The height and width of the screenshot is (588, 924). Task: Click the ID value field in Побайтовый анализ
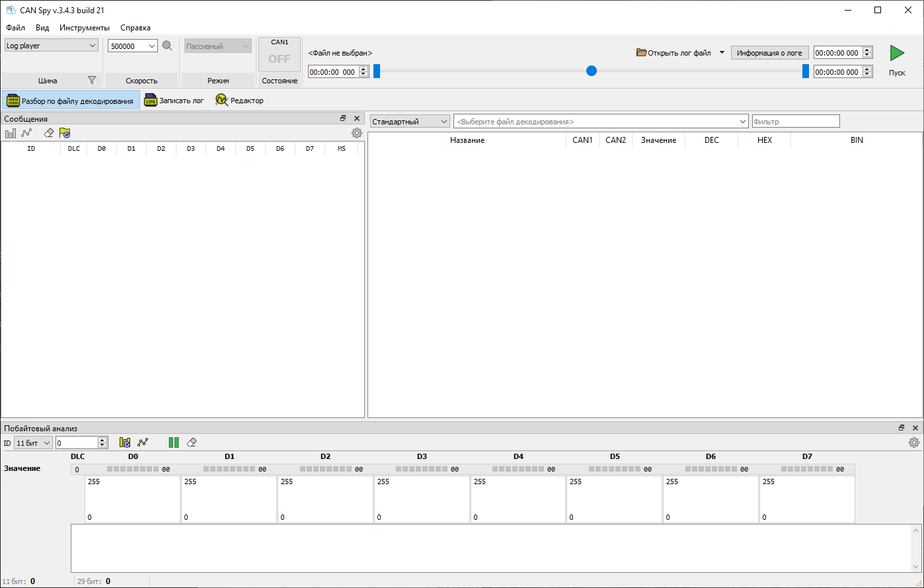[x=77, y=442]
